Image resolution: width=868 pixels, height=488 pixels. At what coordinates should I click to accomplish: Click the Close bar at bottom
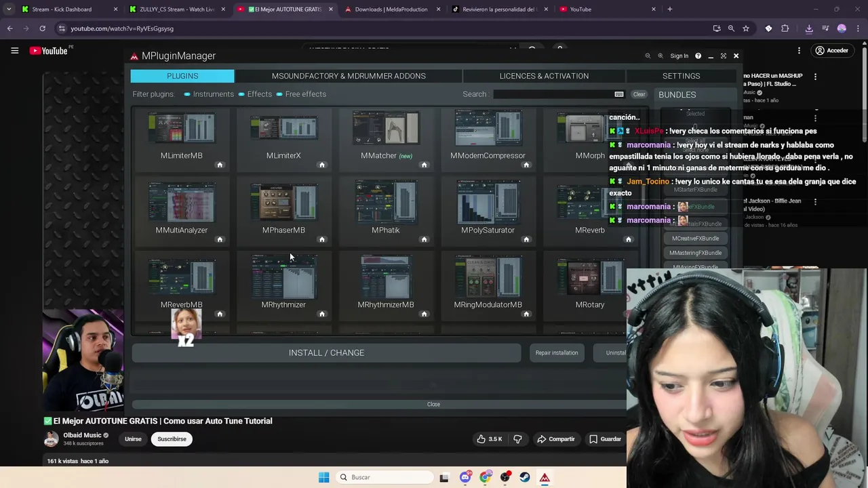click(433, 404)
